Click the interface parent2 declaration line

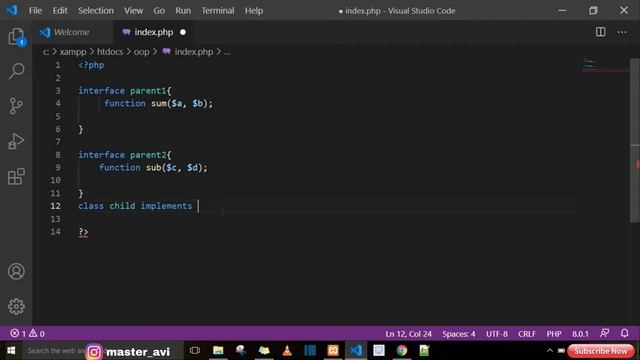pyautogui.click(x=125, y=155)
